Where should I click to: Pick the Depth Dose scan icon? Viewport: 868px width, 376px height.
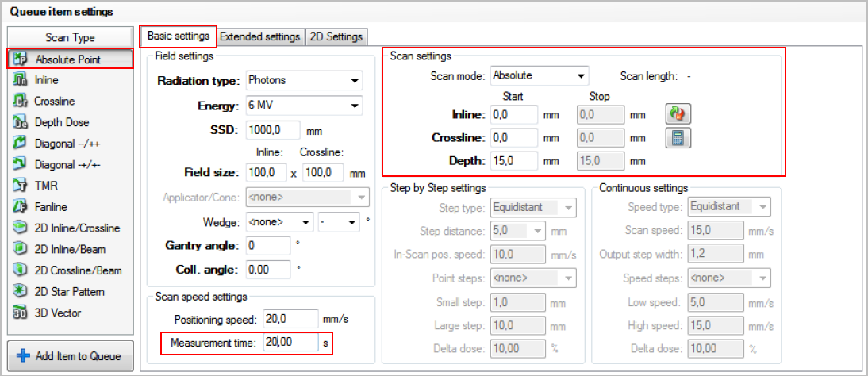[21, 122]
